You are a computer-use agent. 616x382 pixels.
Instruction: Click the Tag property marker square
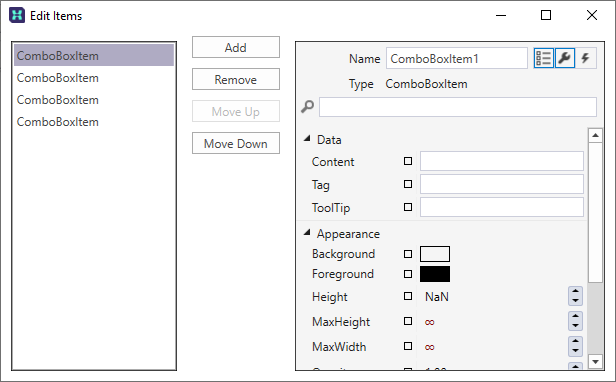coord(408,184)
